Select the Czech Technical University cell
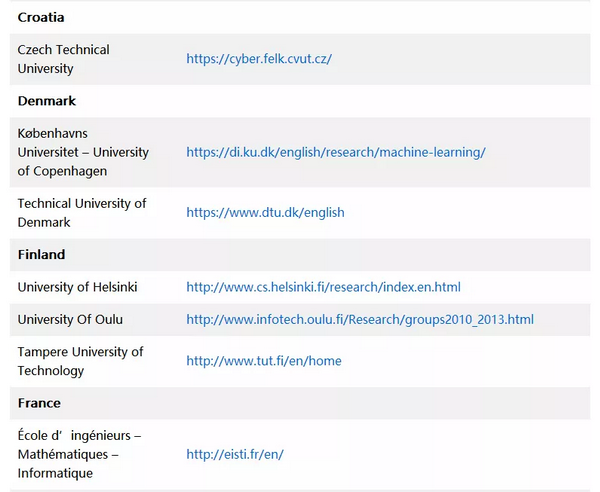This screenshot has width=600, height=492. (64, 59)
